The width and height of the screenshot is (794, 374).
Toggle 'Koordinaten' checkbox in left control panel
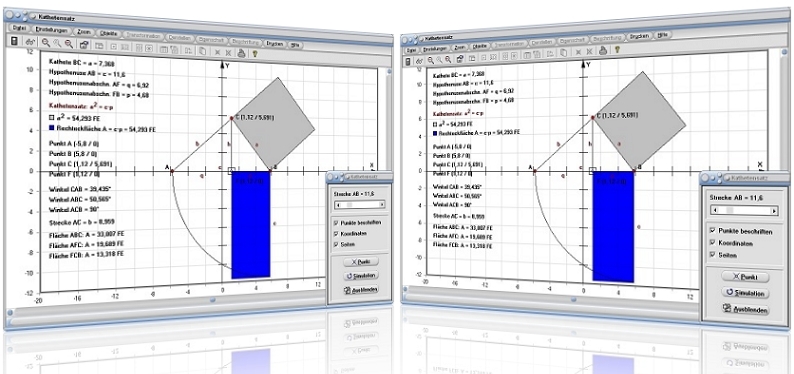(336, 234)
